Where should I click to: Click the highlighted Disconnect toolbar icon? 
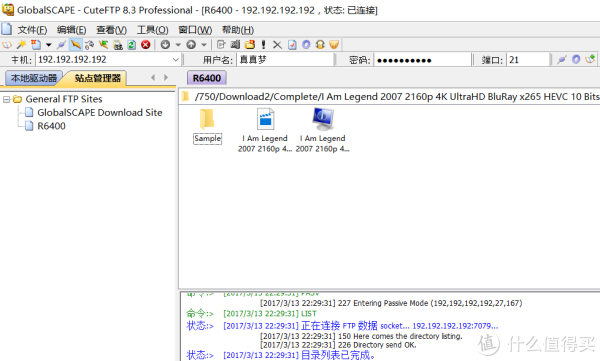[76, 45]
